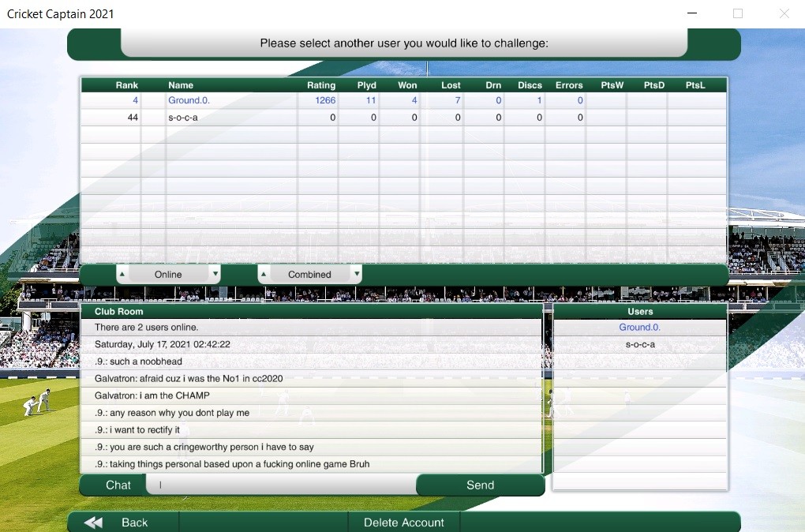The width and height of the screenshot is (805, 532).
Task: Minimize the Cricket Captain 2021 window
Action: 692,13
